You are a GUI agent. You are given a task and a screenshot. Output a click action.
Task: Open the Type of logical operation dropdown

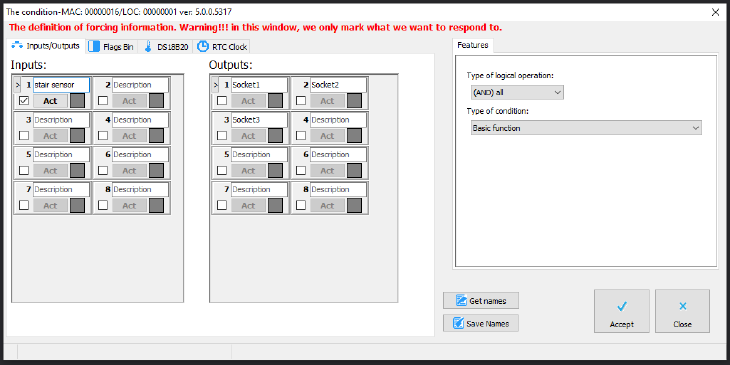pyautogui.click(x=517, y=93)
